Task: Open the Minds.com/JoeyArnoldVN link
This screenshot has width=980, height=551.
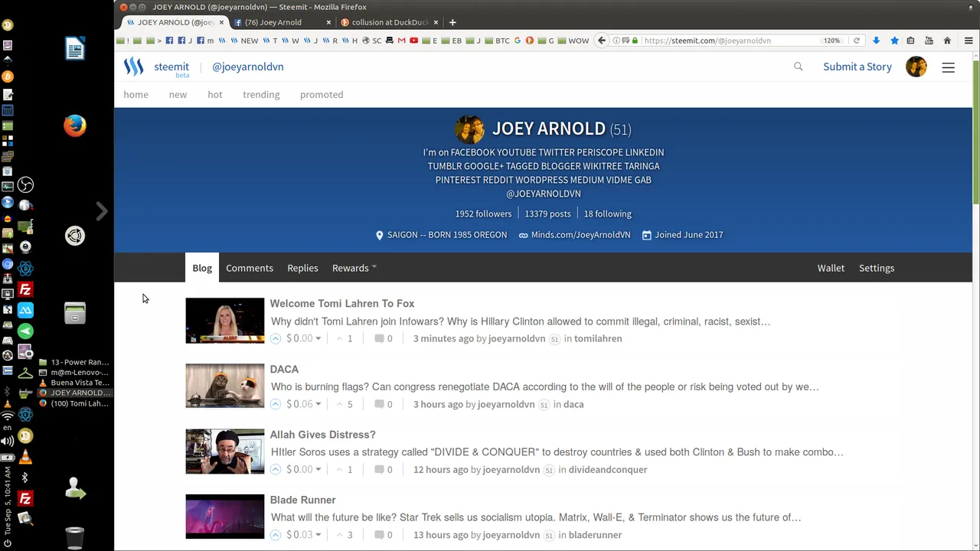Action: [x=580, y=235]
